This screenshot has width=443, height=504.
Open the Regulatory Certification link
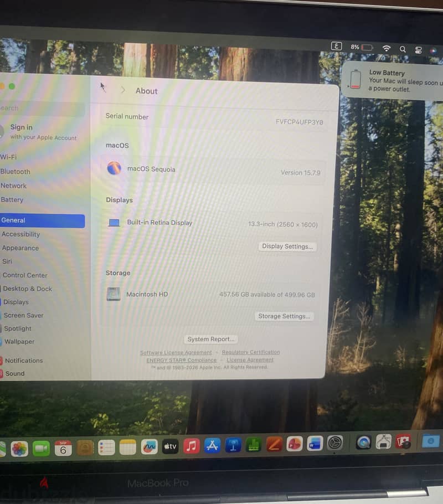(x=251, y=352)
